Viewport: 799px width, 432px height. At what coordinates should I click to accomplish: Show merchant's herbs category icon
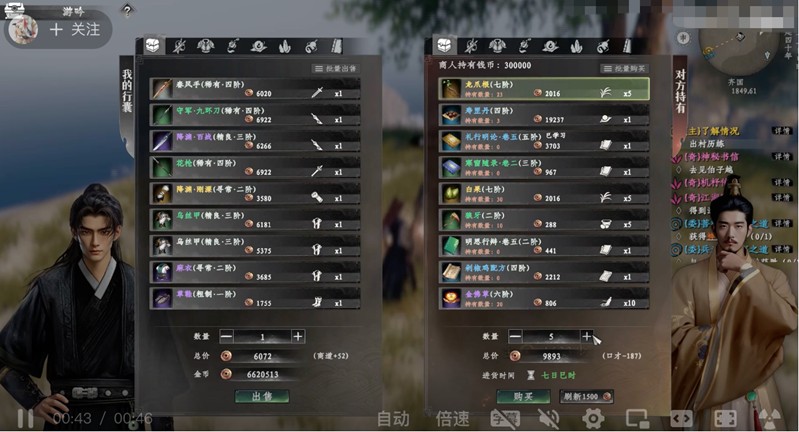click(x=576, y=46)
